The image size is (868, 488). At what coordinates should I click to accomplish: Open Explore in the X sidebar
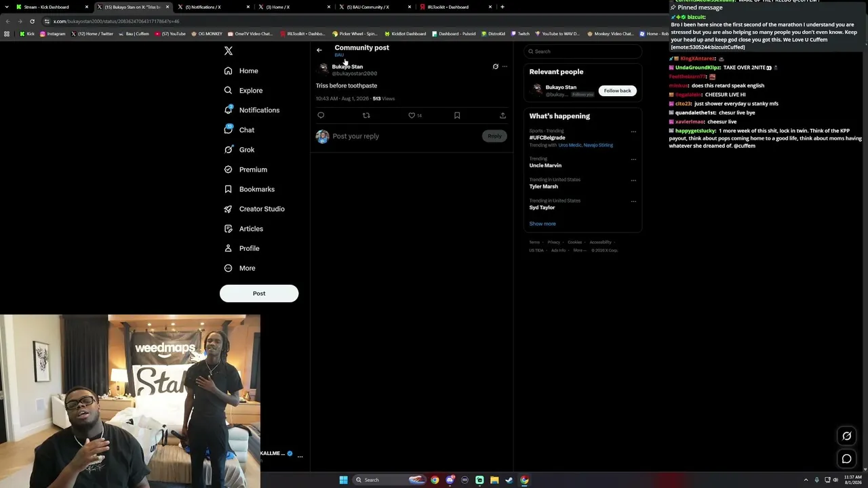click(243, 90)
